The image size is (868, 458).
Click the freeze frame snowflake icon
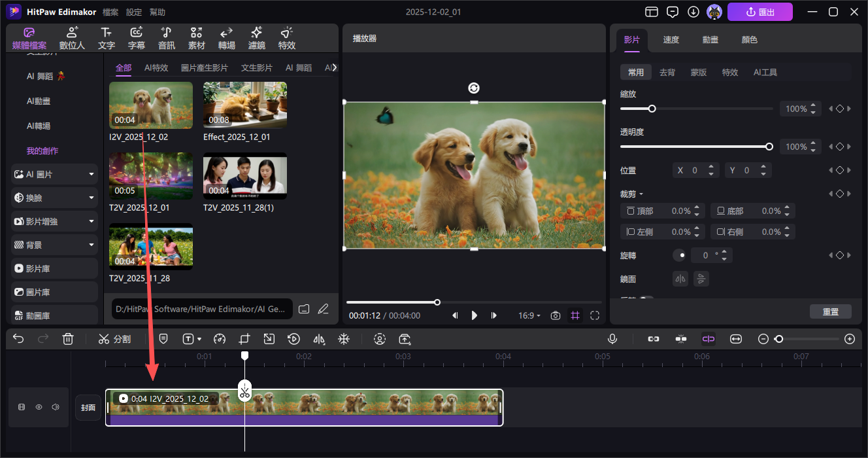point(343,339)
